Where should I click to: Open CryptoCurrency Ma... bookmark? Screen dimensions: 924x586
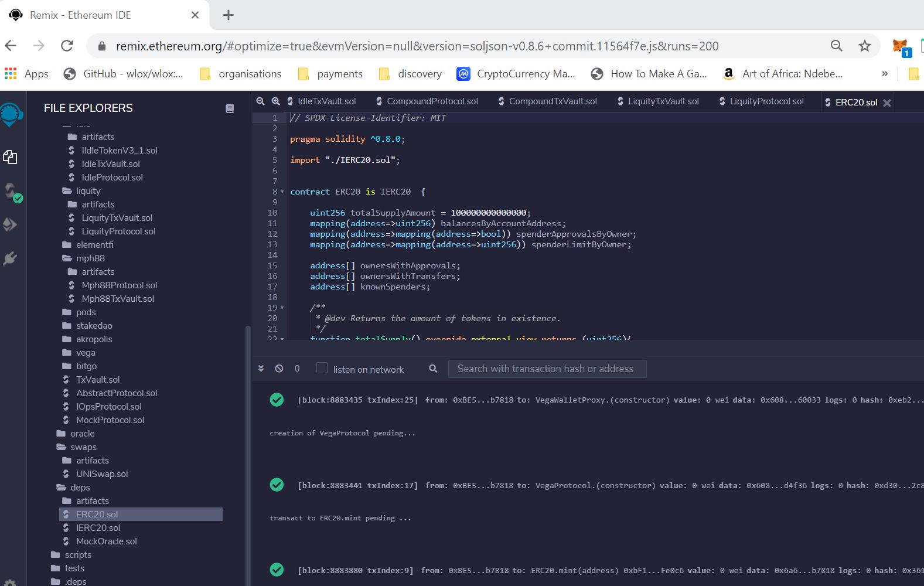coord(516,74)
